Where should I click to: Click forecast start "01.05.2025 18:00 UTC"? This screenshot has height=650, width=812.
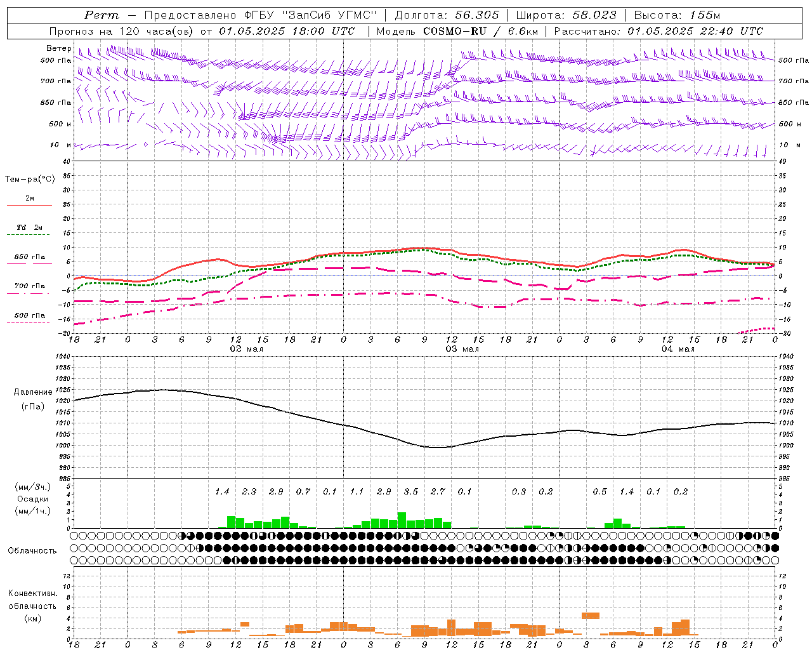pyautogui.click(x=287, y=31)
